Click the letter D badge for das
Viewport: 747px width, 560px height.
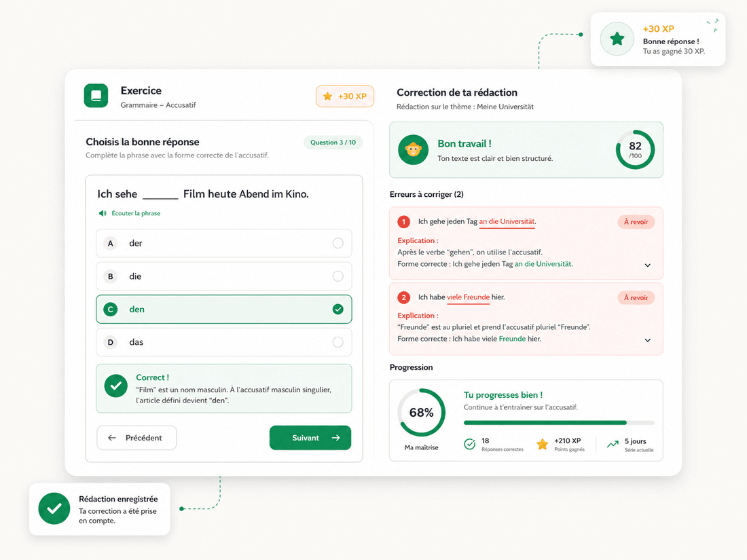pyautogui.click(x=111, y=342)
